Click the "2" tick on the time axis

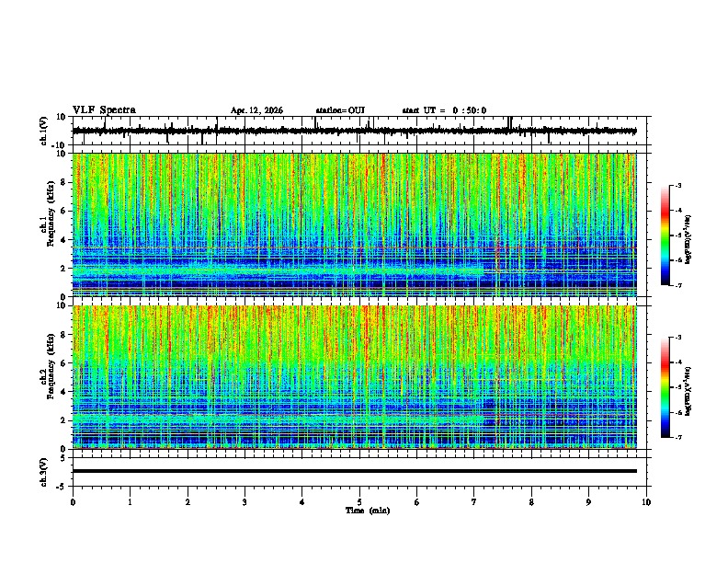coord(188,502)
